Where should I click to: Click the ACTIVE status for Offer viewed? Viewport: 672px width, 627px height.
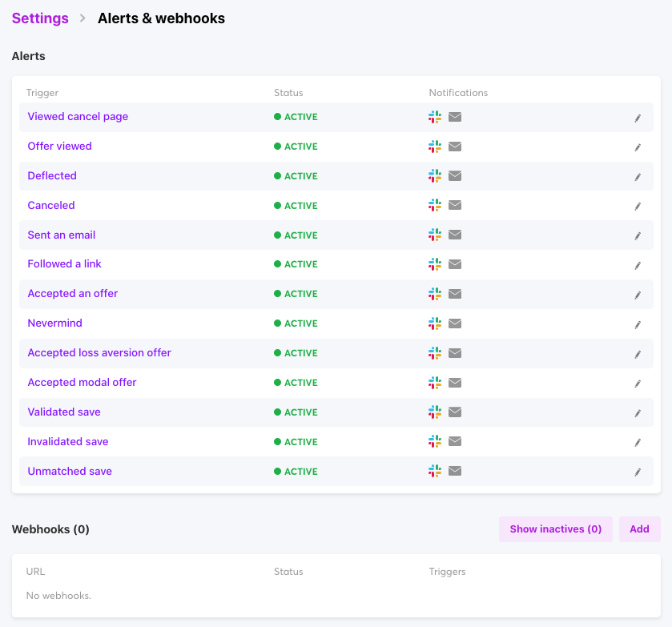[296, 147]
